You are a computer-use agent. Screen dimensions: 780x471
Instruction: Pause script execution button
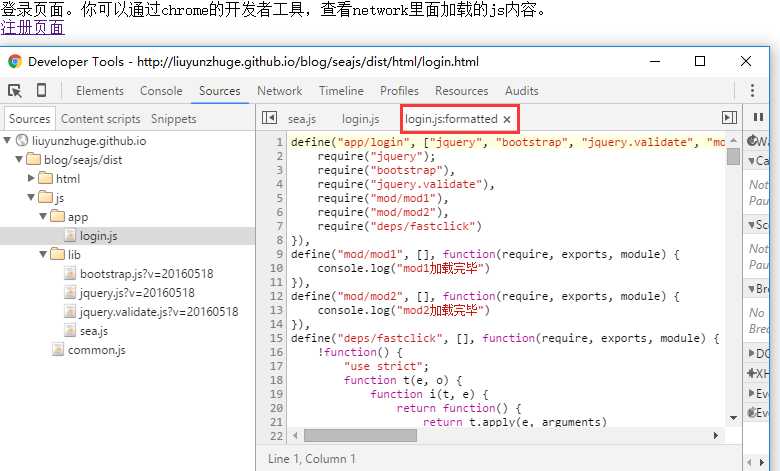(758, 117)
